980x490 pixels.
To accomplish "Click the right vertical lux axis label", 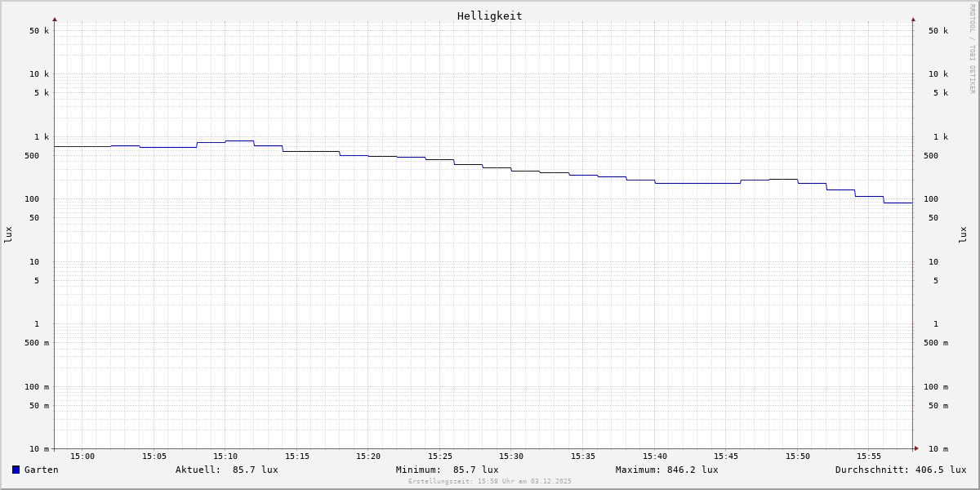I will click(963, 234).
